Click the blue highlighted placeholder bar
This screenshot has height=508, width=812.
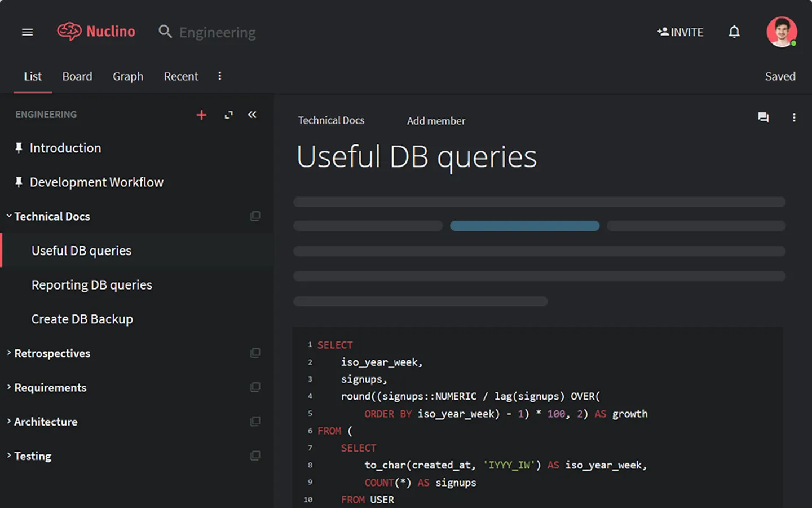click(524, 226)
